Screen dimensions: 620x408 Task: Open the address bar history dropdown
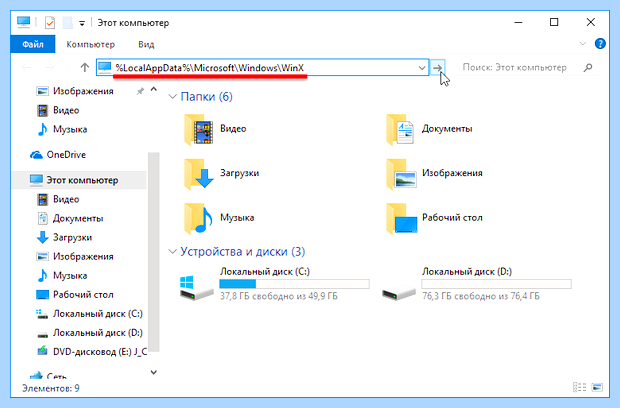click(422, 68)
